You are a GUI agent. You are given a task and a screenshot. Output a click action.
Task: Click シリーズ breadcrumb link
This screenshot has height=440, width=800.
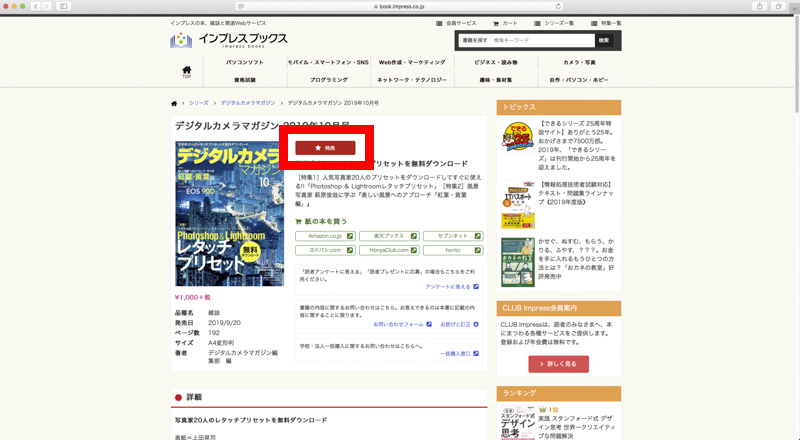point(198,103)
